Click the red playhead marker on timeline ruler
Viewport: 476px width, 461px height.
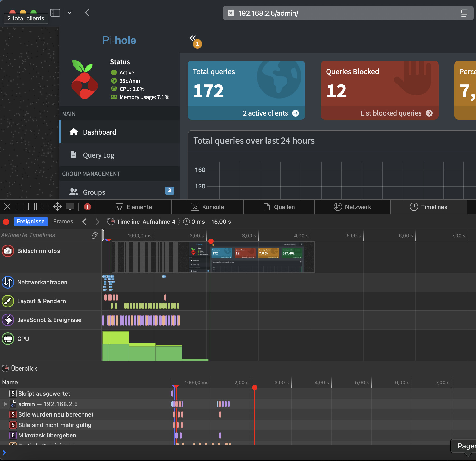click(x=211, y=241)
